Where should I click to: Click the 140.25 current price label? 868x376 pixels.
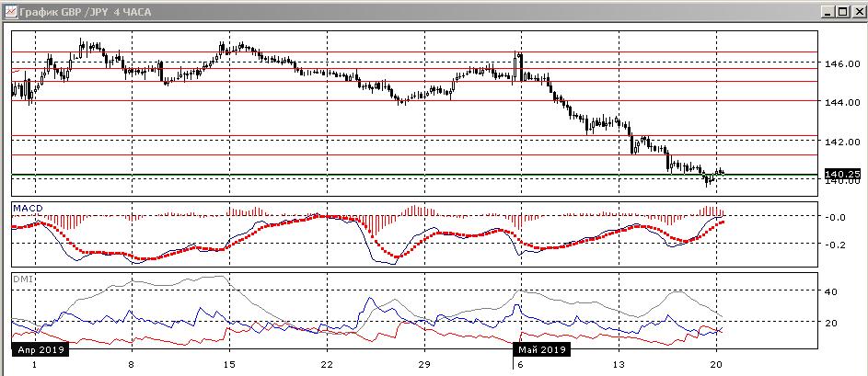pos(842,174)
